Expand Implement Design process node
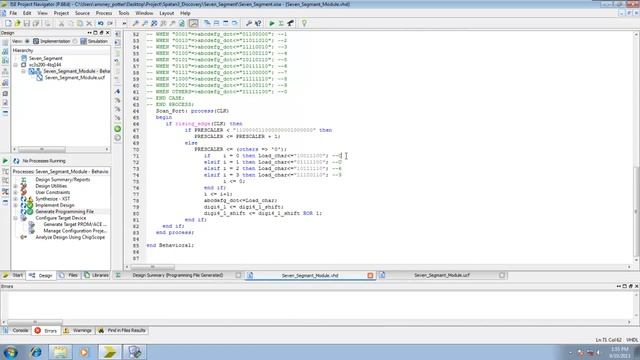 click(16, 205)
